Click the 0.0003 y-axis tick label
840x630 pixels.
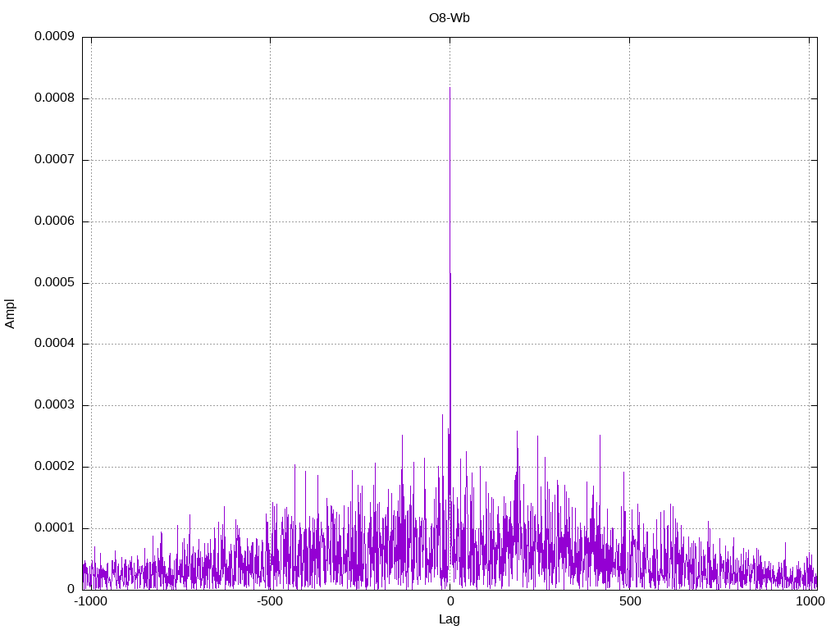coord(54,405)
